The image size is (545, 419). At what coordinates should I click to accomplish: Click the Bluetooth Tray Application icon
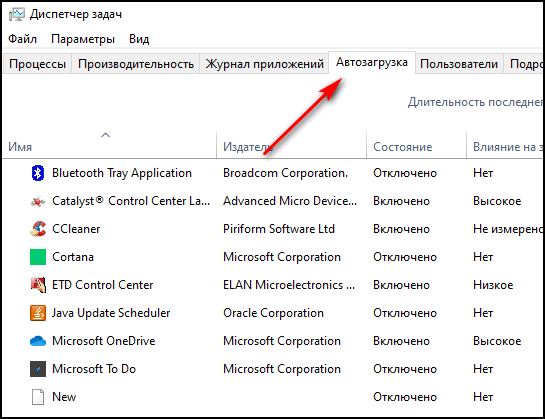pyautogui.click(x=38, y=173)
